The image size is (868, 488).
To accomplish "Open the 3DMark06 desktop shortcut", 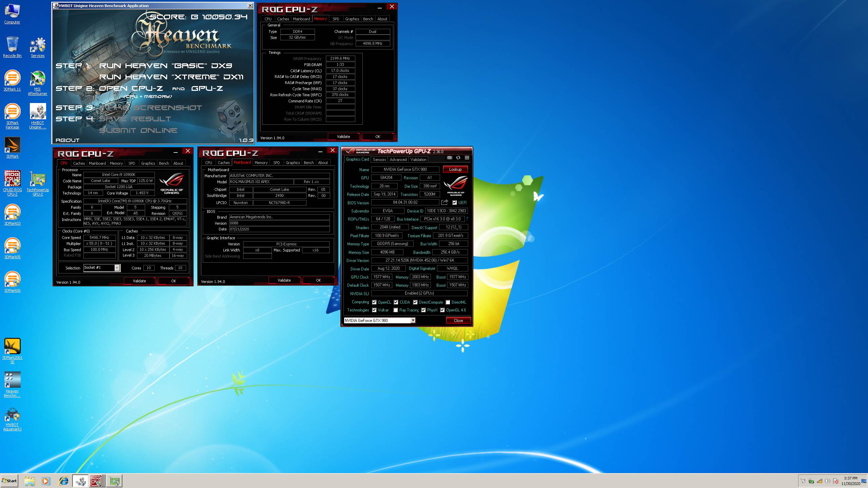I will (12, 282).
